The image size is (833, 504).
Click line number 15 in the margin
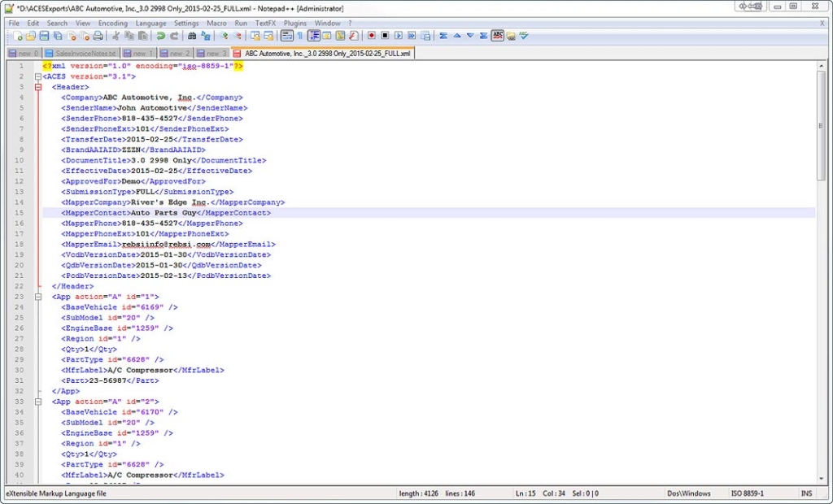(x=20, y=213)
